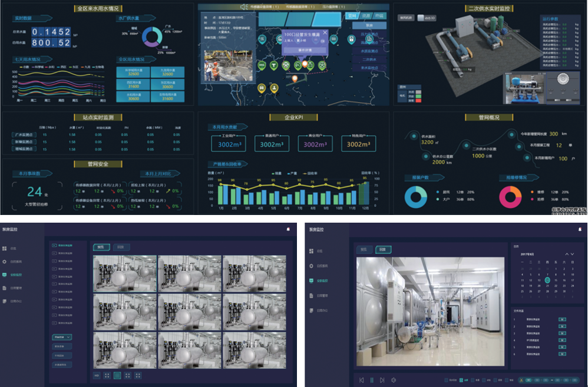Click the alarm speaker icon in the map alert banner
This screenshot has width=588, height=387.
[x=244, y=6]
